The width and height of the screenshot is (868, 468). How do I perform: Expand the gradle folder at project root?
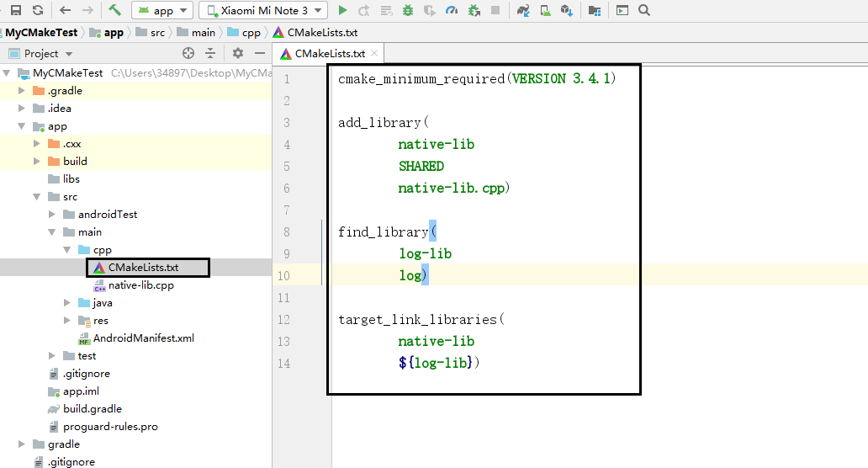click(22, 444)
